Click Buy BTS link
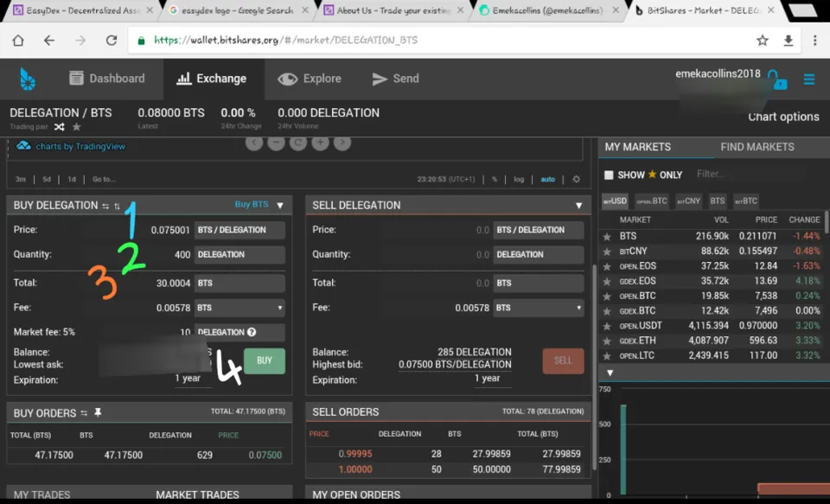Screen dimensions: 830x504 point(252,204)
